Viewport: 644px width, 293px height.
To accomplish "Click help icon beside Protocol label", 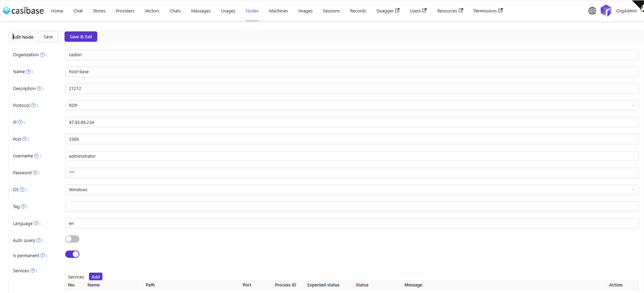I will (33, 105).
